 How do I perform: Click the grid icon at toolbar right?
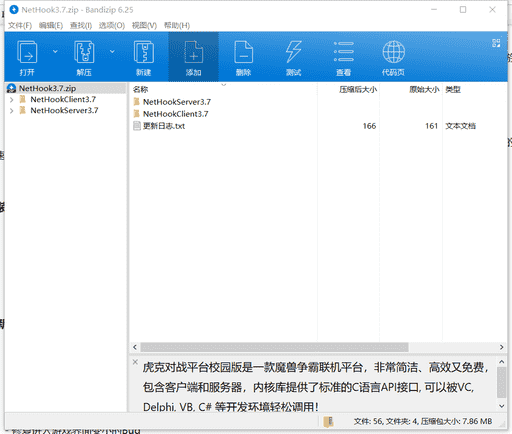click(x=496, y=43)
